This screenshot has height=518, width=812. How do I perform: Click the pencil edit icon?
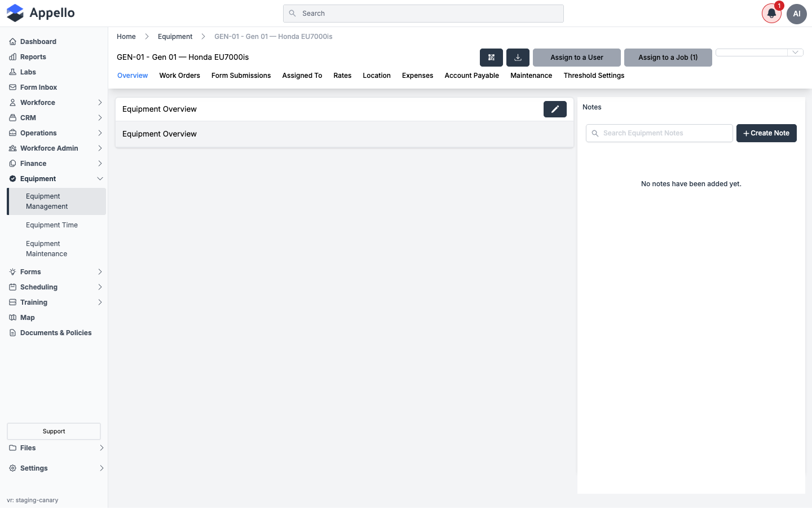coord(555,109)
